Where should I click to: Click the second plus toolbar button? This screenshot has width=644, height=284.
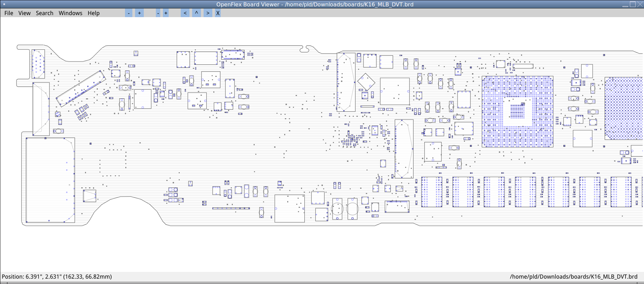[166, 13]
